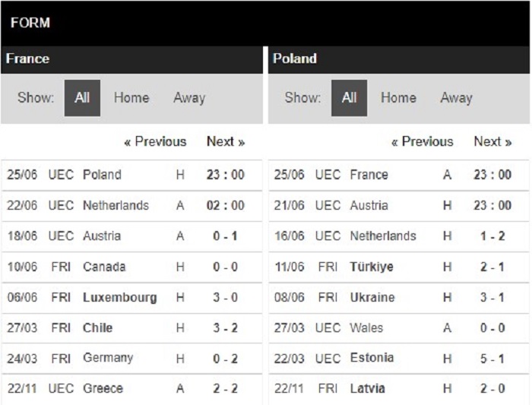Go to Next matches for France
The width and height of the screenshot is (532, 405).
click(226, 141)
